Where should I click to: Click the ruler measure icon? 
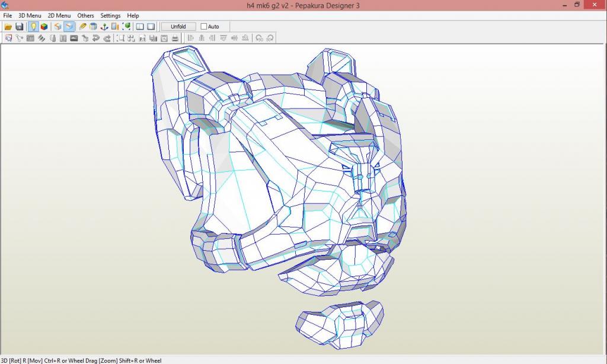click(30, 38)
